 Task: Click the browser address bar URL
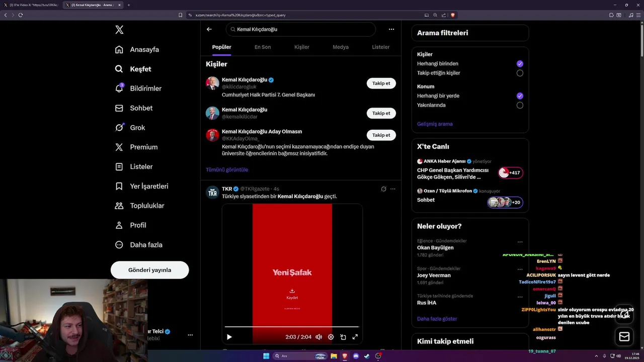pyautogui.click(x=240, y=15)
